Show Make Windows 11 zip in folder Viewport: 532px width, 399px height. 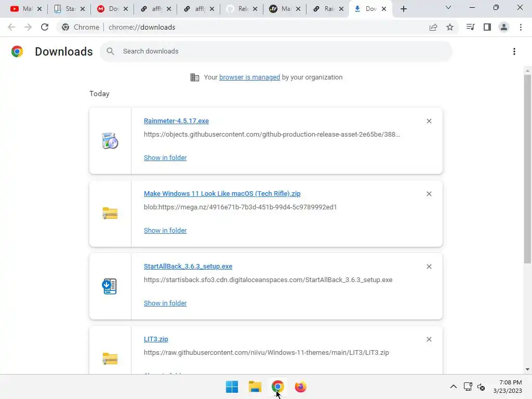click(x=165, y=230)
